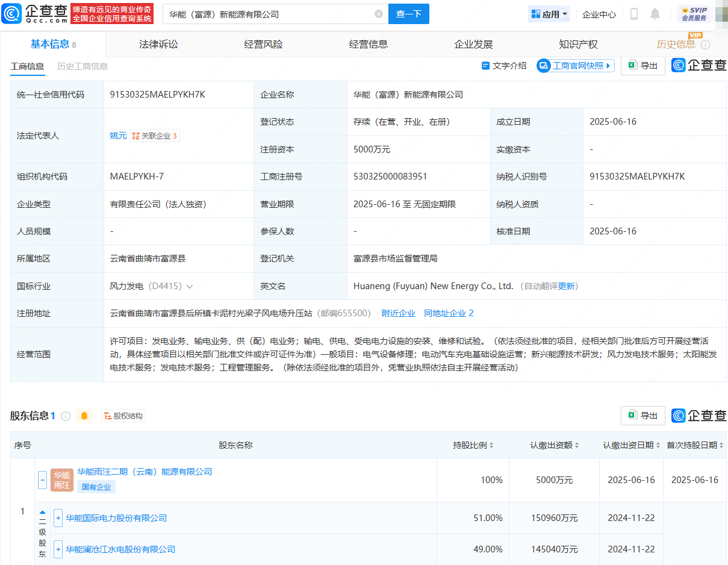The height and width of the screenshot is (565, 728).
Task: Click the monitoring bell beside 股东信息
Action: click(84, 416)
